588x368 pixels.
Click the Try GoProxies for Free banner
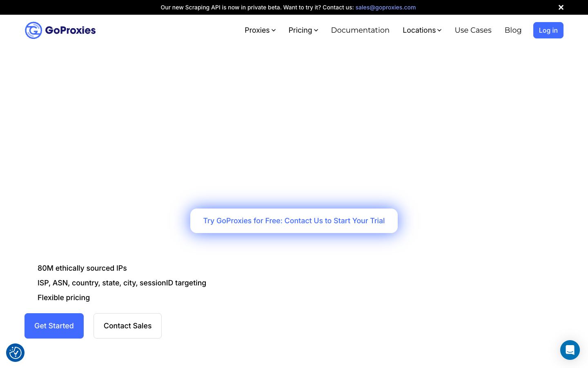tap(294, 221)
